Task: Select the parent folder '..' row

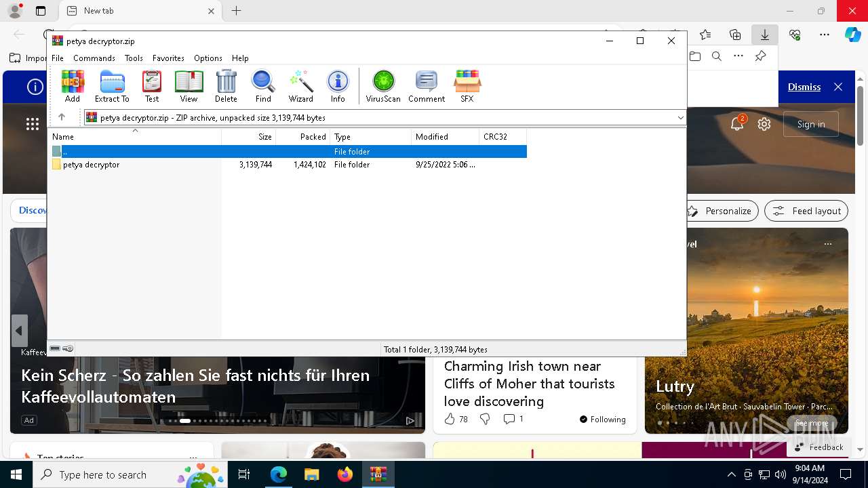Action: point(288,152)
